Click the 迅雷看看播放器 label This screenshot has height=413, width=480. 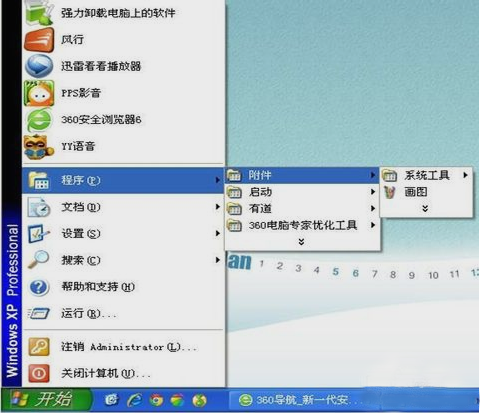tap(101, 66)
